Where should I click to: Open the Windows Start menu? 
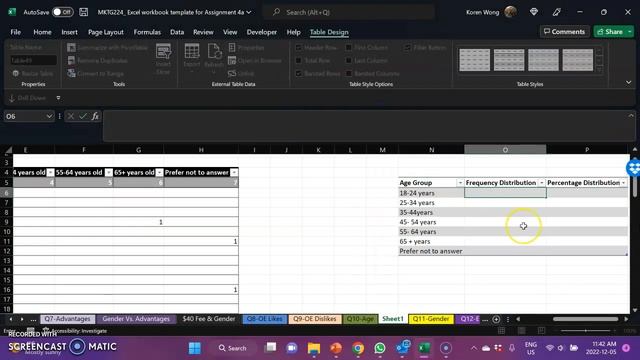coord(195,348)
